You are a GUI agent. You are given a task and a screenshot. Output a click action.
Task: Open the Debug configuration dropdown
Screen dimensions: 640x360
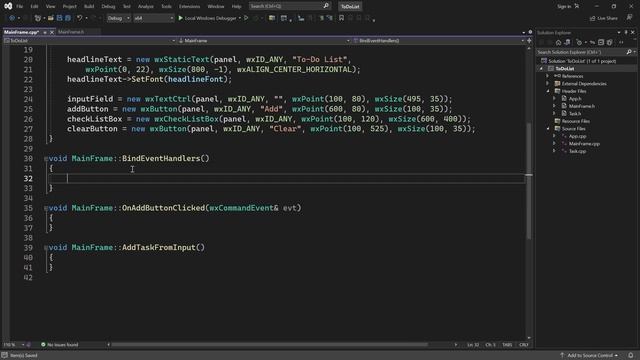click(x=118, y=18)
